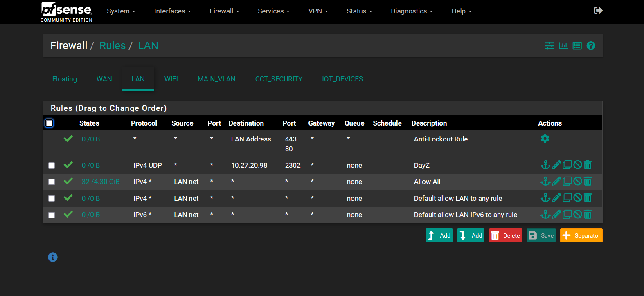This screenshot has width=644, height=296.
Task: Check the Allow All rule checkbox
Action: (52, 182)
